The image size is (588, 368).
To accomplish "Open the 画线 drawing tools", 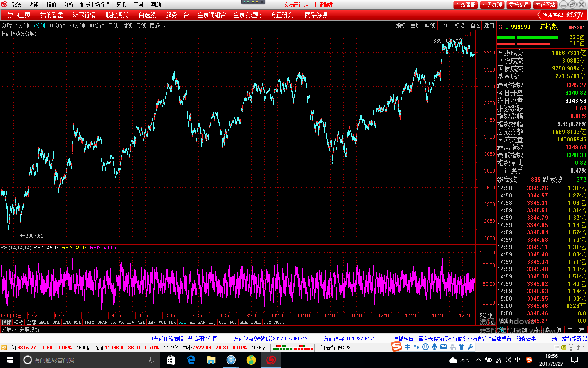I will click(430, 25).
